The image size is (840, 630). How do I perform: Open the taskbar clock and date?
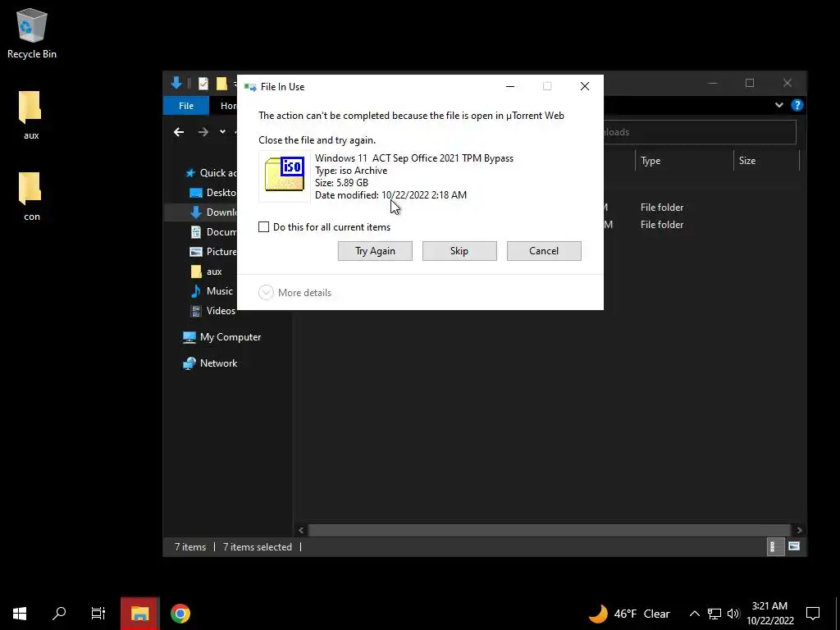click(769, 614)
